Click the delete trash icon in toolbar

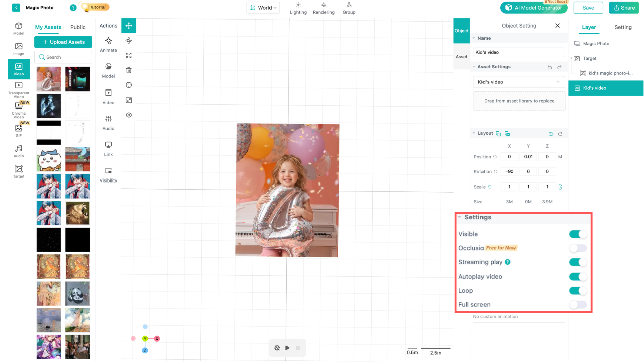129,70
